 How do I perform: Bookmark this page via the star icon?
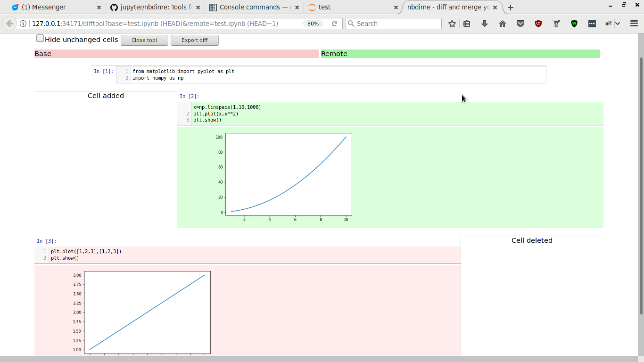coord(452,23)
